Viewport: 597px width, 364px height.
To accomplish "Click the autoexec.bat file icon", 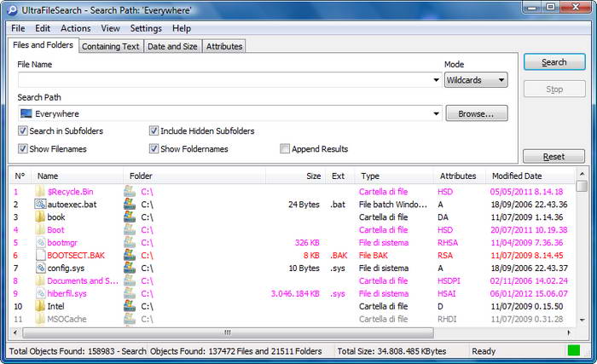I will (x=40, y=204).
